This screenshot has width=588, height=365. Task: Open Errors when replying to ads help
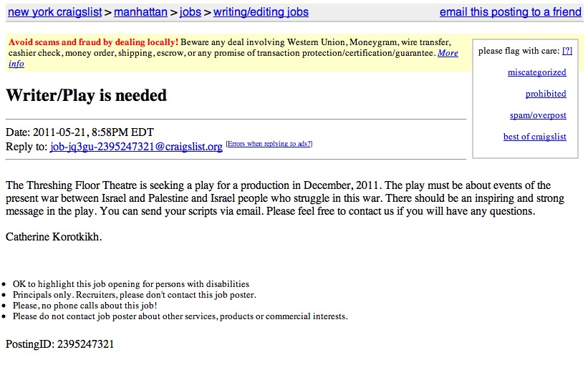(x=269, y=144)
